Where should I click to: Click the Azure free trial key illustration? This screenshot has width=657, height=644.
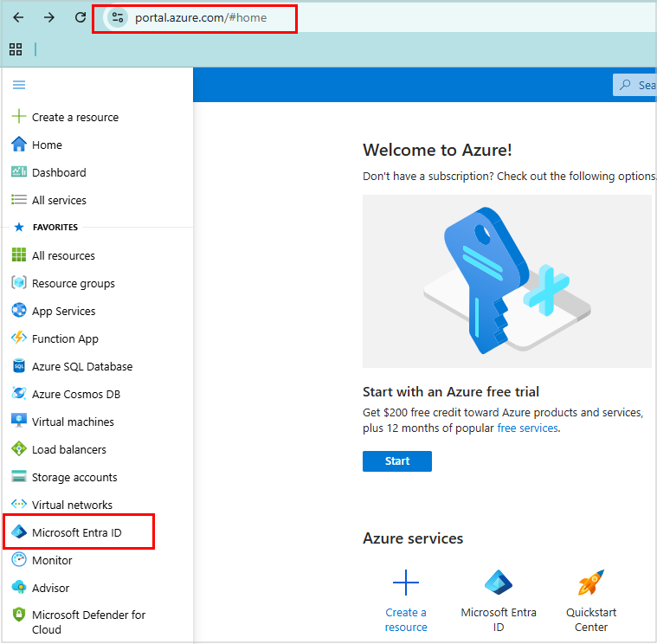click(x=507, y=281)
